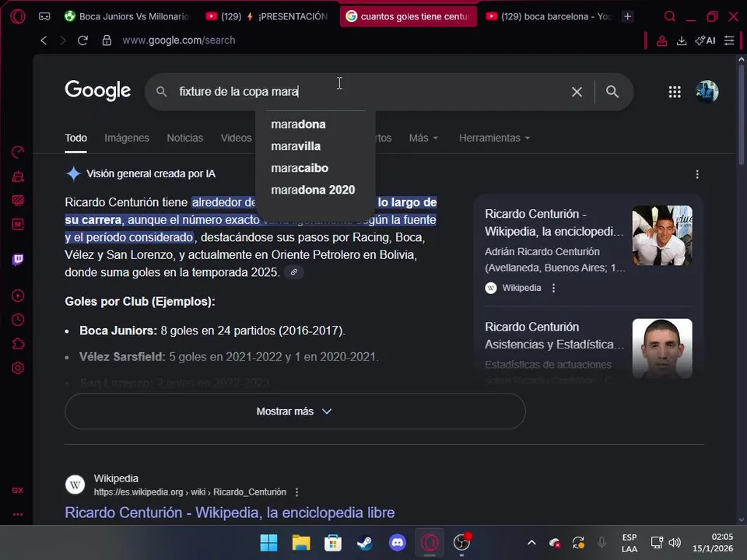This screenshot has height=560, width=747.
Task: Open sidebar three-dots setup
Action: coord(18,514)
